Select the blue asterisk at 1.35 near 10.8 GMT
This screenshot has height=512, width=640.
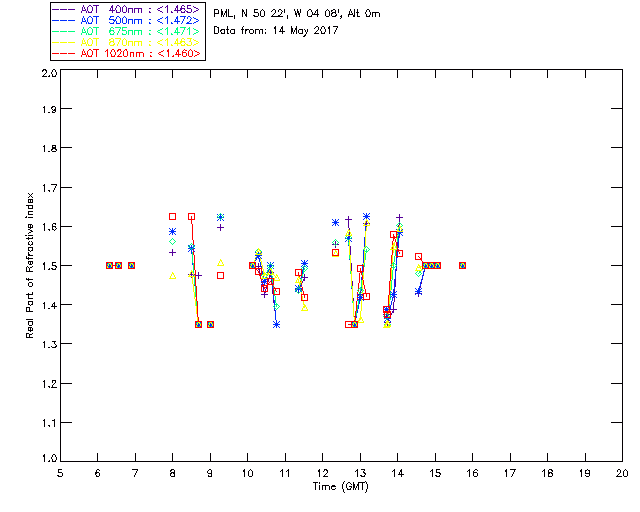click(276, 325)
